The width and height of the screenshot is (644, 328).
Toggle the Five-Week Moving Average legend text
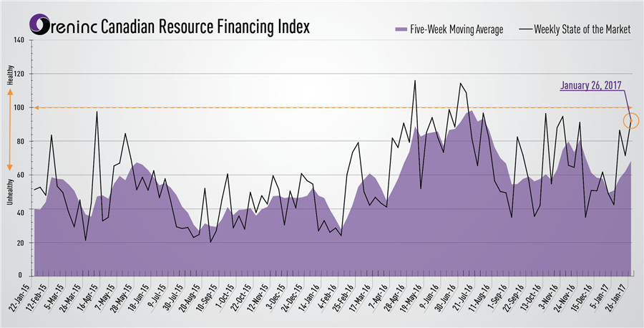(x=457, y=29)
